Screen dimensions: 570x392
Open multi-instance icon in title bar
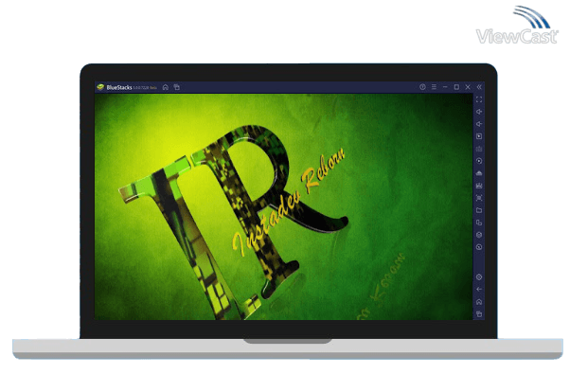point(177,87)
